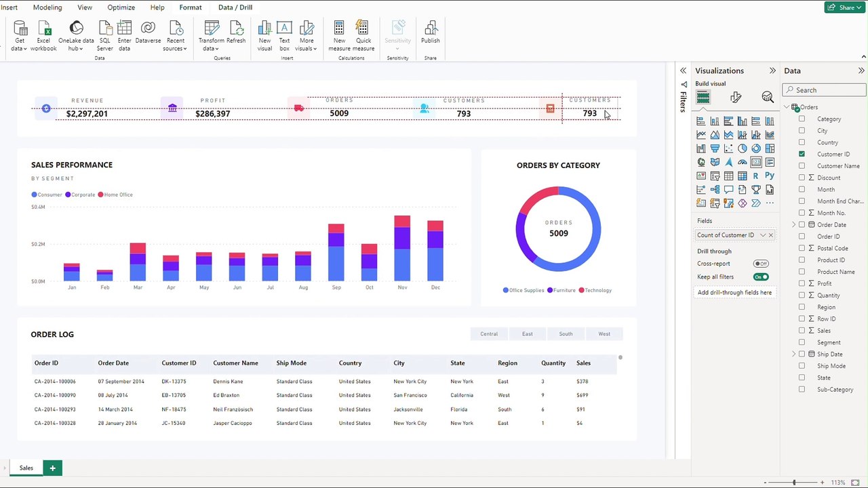Expand the Order Date hierarchy
The image size is (868, 488).
793,224
